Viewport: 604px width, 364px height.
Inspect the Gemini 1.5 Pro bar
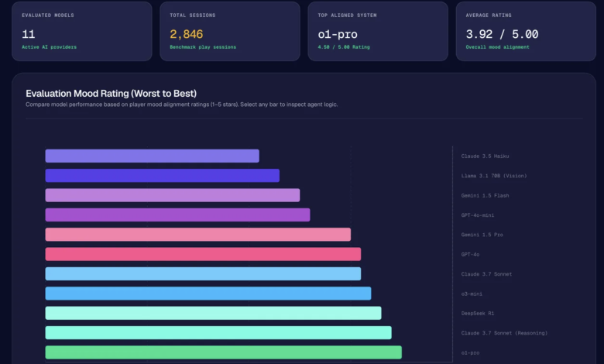tap(198, 235)
